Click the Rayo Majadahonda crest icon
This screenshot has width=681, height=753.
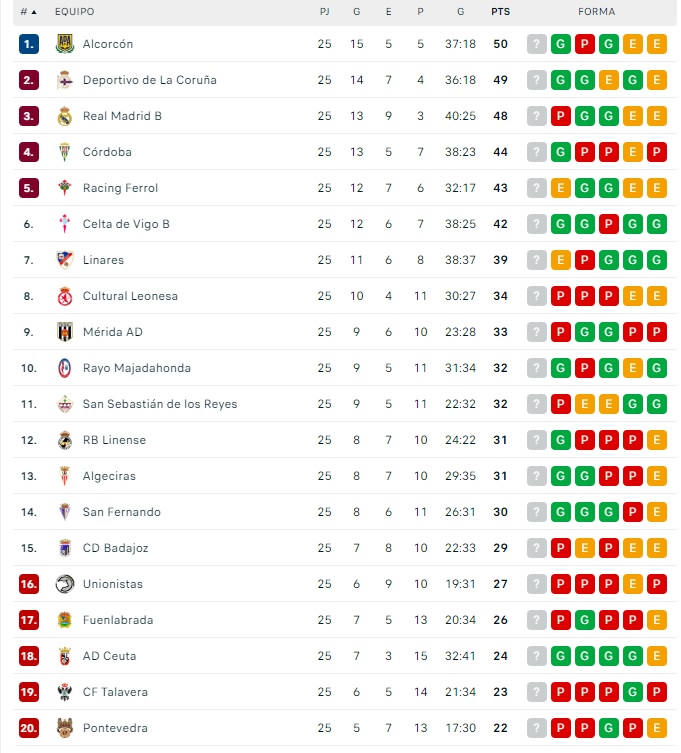(x=65, y=368)
